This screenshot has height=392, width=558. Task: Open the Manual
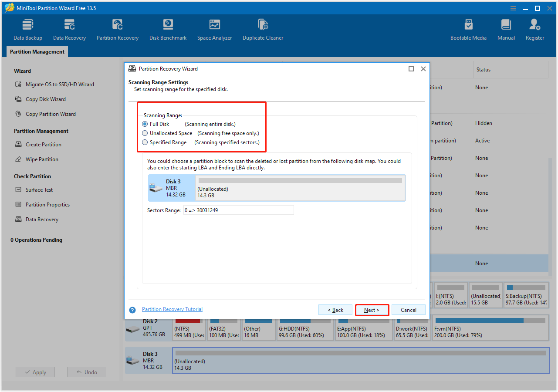tap(506, 29)
